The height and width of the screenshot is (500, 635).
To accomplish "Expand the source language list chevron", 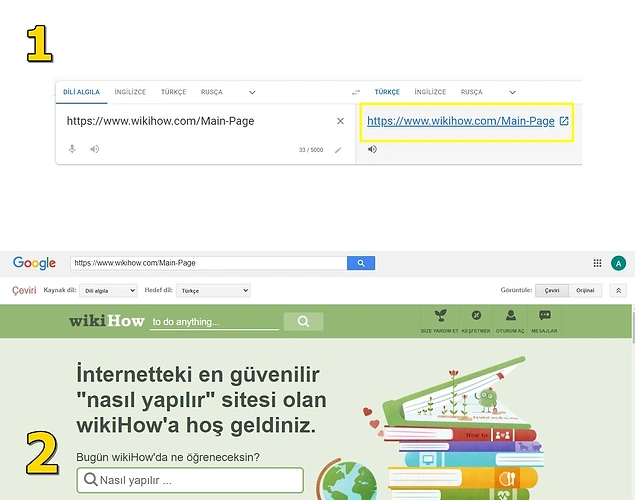I will 252,92.
